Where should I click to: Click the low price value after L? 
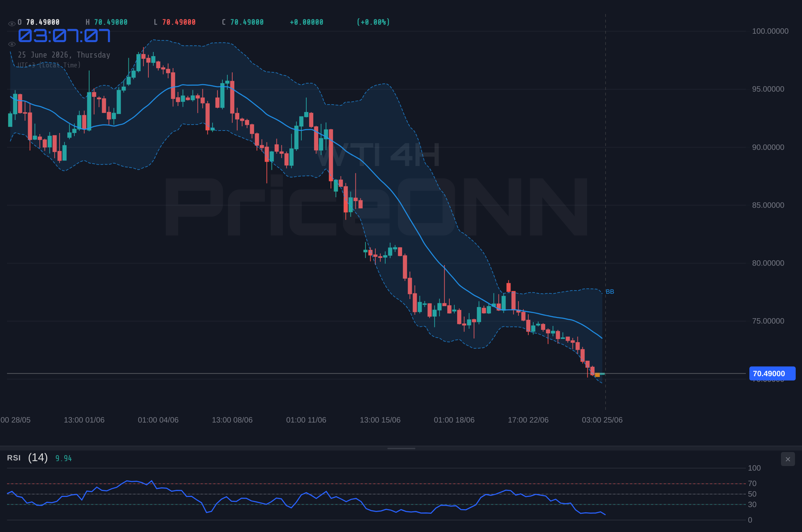(x=179, y=22)
